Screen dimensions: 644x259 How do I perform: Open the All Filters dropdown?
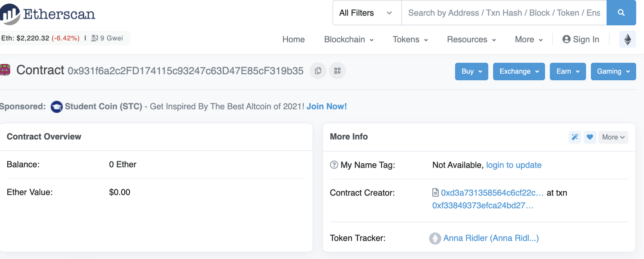point(366,12)
